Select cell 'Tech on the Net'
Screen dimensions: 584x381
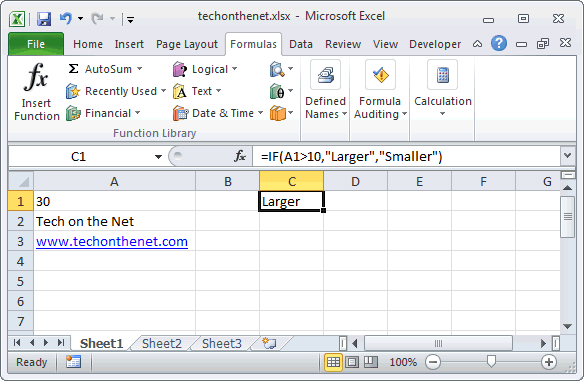114,222
